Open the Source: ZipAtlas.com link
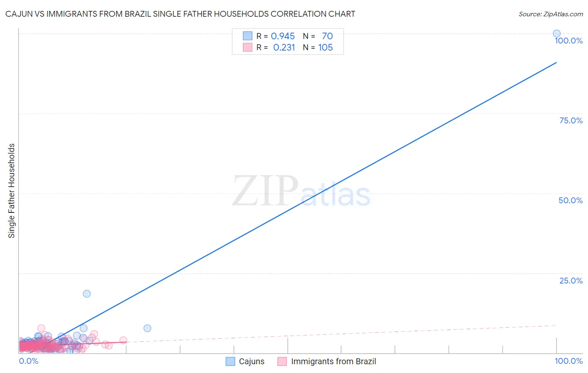Screen dimensions: 588x373 (x=551, y=14)
